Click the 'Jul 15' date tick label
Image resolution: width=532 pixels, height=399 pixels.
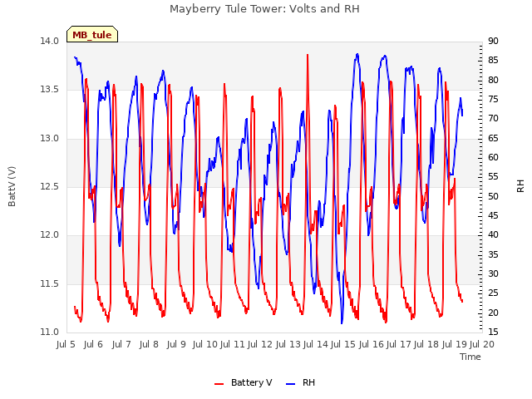click(343, 344)
